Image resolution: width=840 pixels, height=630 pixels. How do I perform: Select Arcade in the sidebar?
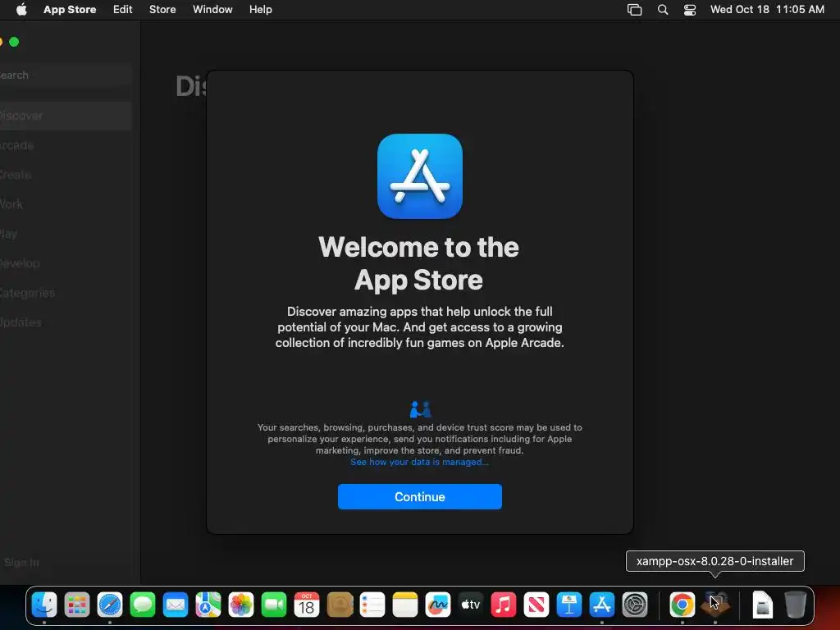tap(64, 145)
